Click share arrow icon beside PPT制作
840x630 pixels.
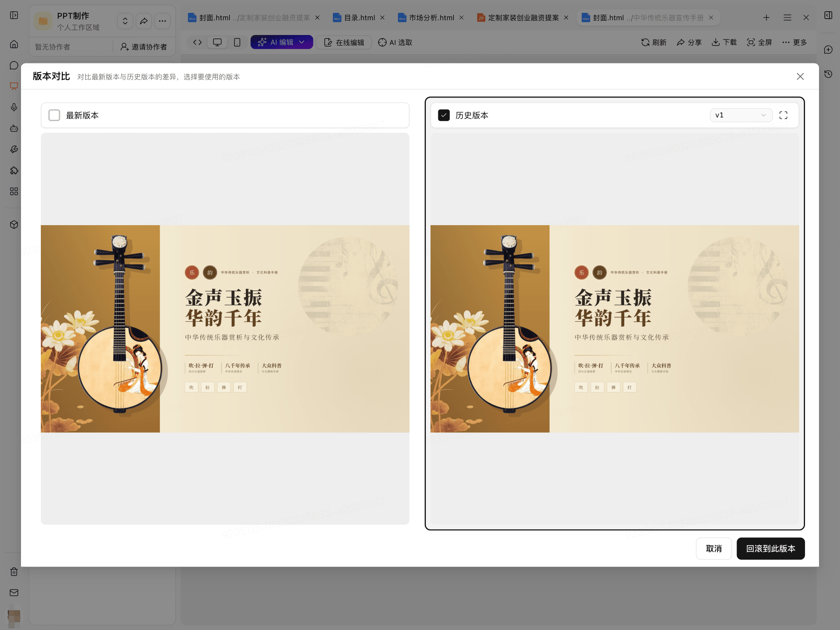143,21
